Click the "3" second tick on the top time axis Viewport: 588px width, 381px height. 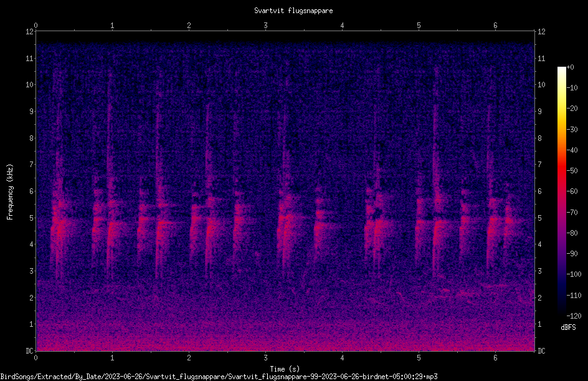(265, 26)
